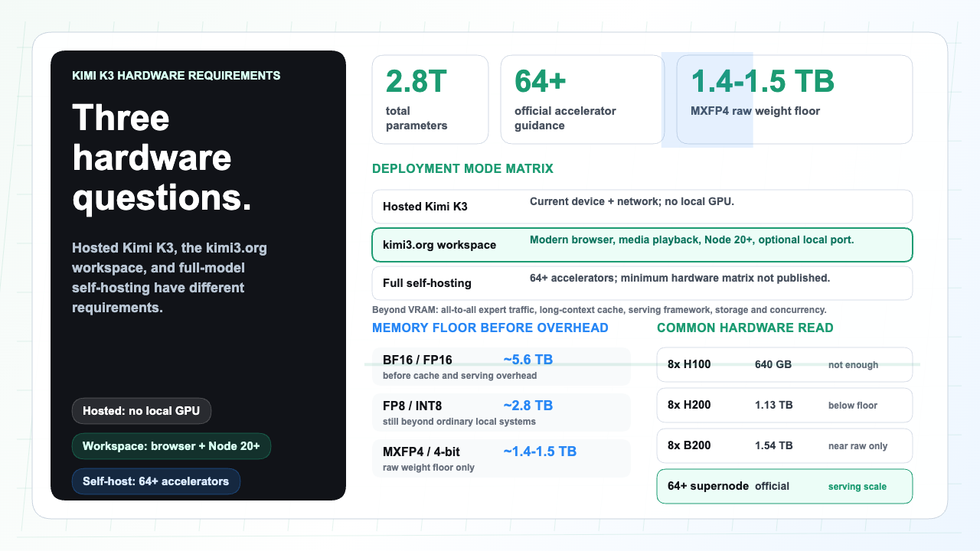This screenshot has width=980, height=551.
Task: Click the '1.13 TB' value
Action: coord(774,406)
